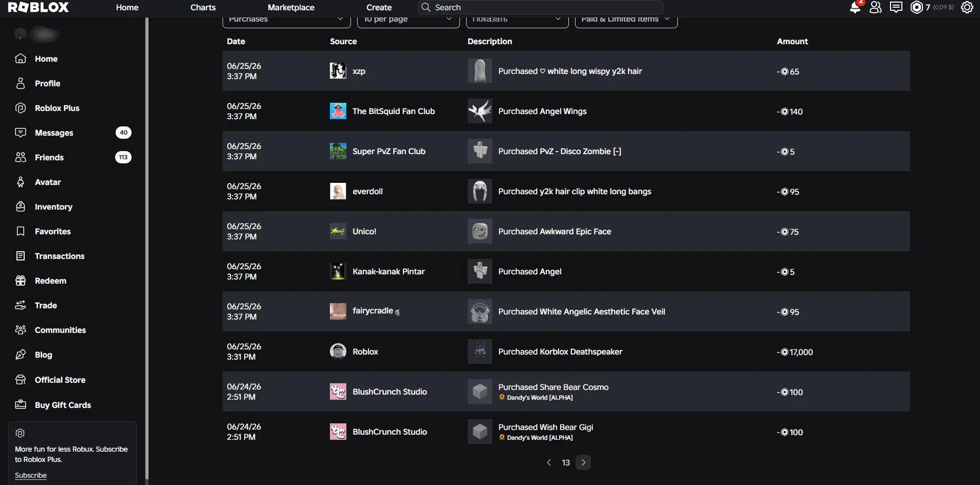Open the xzp source link
Viewport: 980px width, 485px height.
tap(359, 71)
